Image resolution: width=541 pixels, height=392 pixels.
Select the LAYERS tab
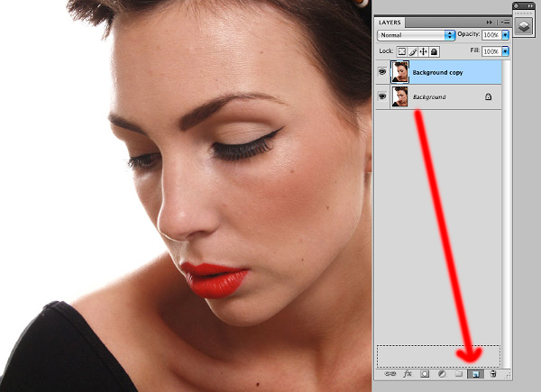pos(390,23)
